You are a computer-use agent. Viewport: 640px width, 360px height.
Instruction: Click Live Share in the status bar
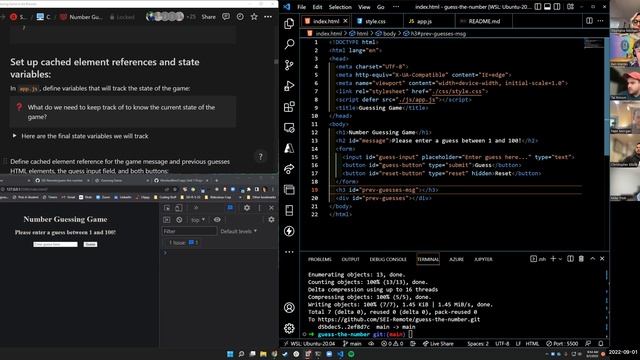click(x=438, y=344)
